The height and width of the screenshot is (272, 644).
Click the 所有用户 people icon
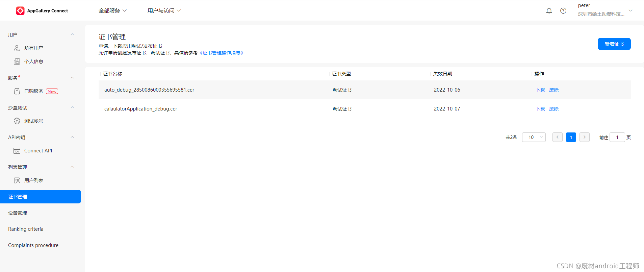pos(17,48)
